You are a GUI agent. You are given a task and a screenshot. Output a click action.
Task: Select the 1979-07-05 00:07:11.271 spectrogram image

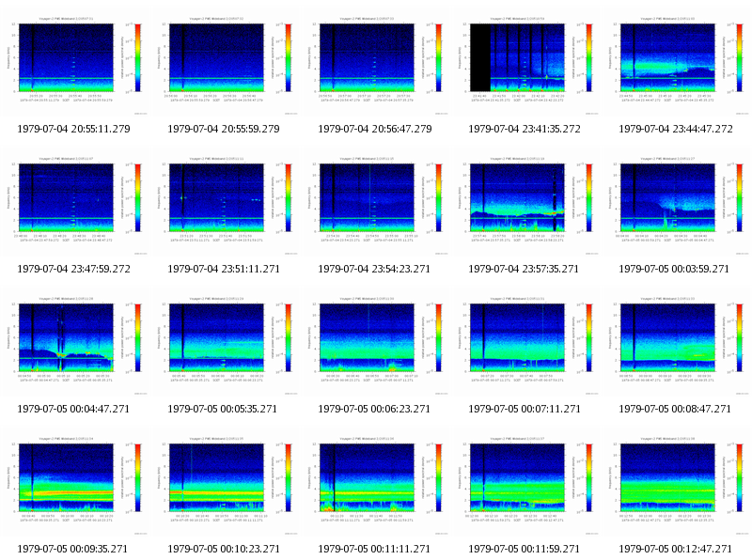point(525,346)
